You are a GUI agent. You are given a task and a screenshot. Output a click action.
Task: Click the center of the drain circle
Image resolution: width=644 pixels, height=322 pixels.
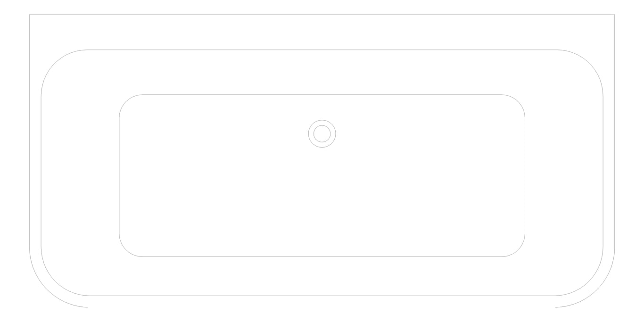click(322, 134)
